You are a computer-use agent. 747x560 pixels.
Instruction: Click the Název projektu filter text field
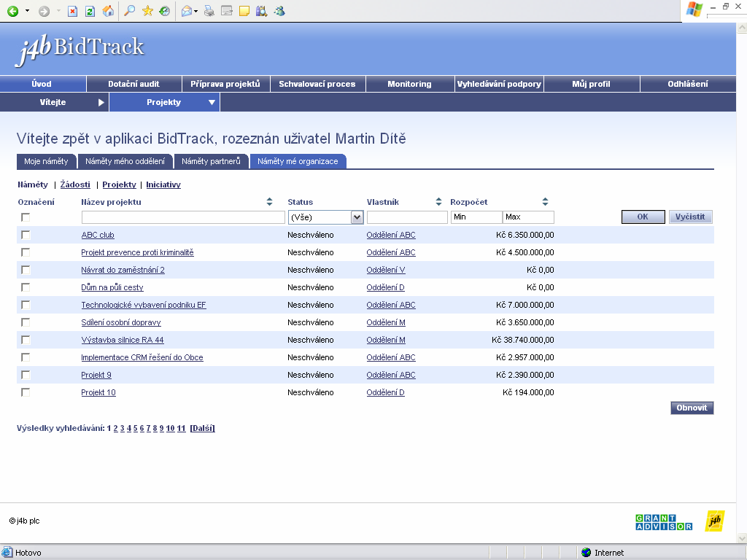tap(183, 217)
